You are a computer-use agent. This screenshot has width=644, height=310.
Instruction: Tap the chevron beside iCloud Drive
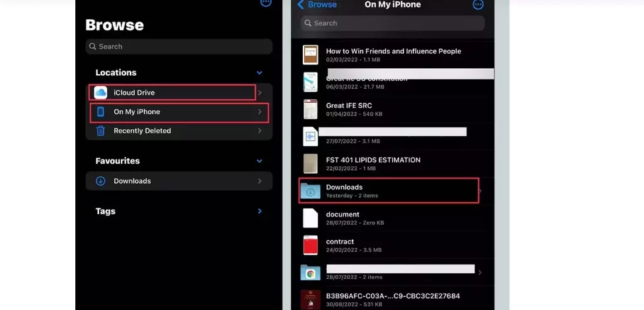pyautogui.click(x=260, y=93)
